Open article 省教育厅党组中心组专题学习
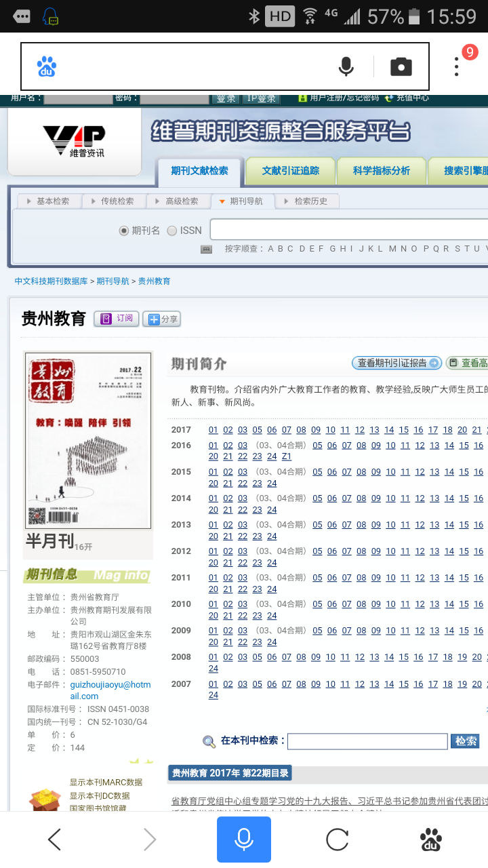 pos(329,802)
